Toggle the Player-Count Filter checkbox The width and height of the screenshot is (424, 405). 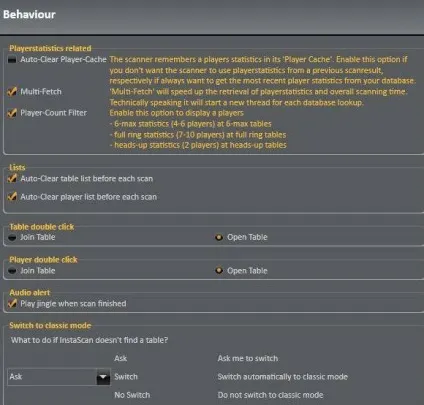coord(12,113)
